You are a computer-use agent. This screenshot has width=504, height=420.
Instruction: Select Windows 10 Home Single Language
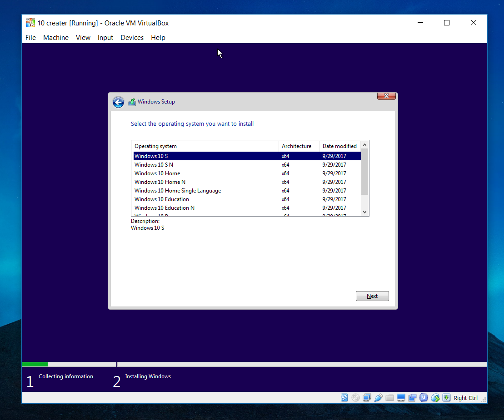coord(247,191)
